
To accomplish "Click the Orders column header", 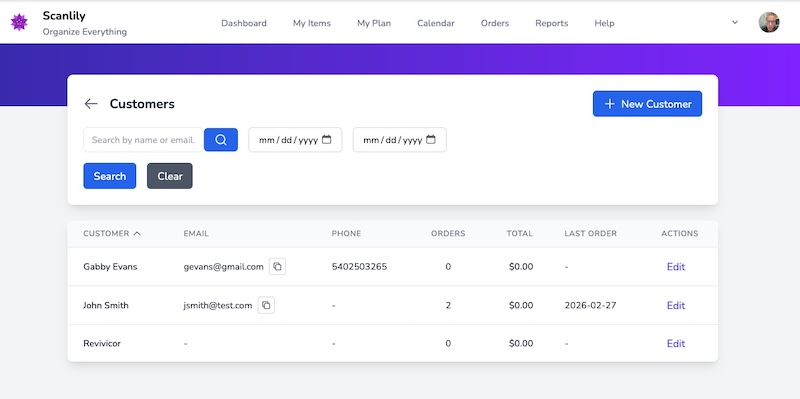I will pos(448,233).
